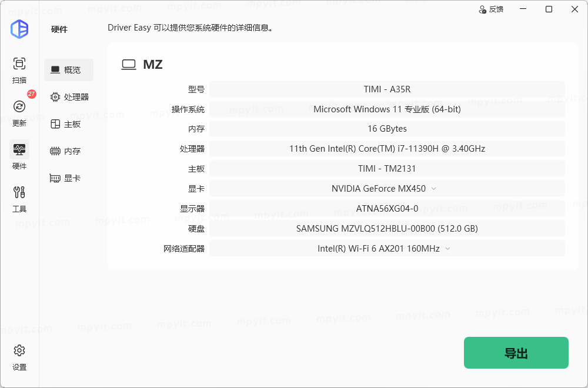Select the 硬件 hardware monitor icon
Viewport: 588px width, 388px height.
pos(19,149)
